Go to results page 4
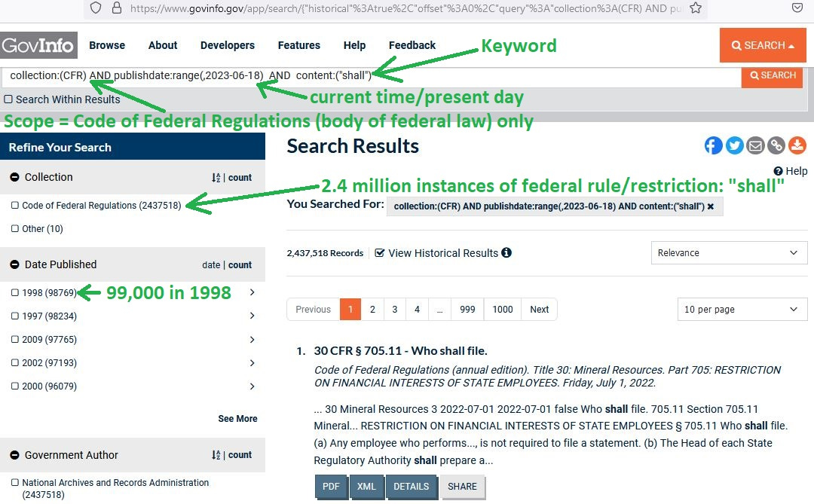This screenshot has height=504, width=814. click(417, 310)
